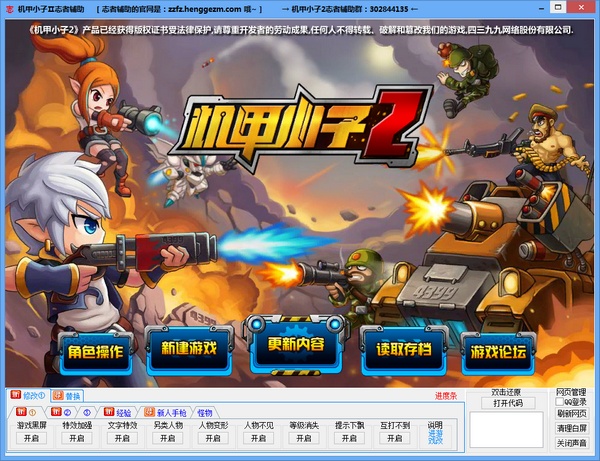The image size is (600, 461).
Task: Enable 另类人物 with its 开启 button
Action: click(x=168, y=438)
